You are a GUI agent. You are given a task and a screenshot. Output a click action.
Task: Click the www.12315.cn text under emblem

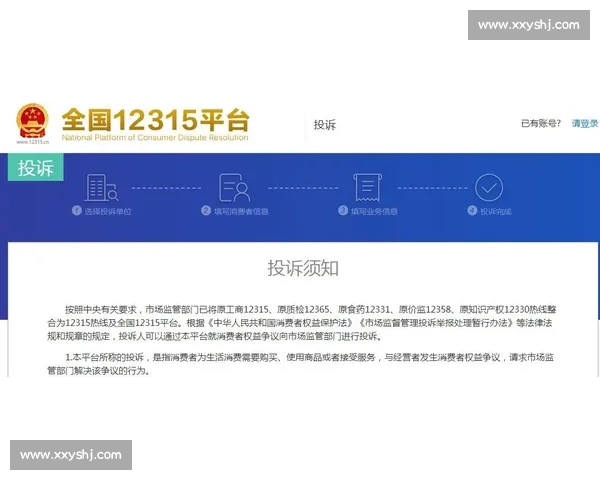(33, 142)
